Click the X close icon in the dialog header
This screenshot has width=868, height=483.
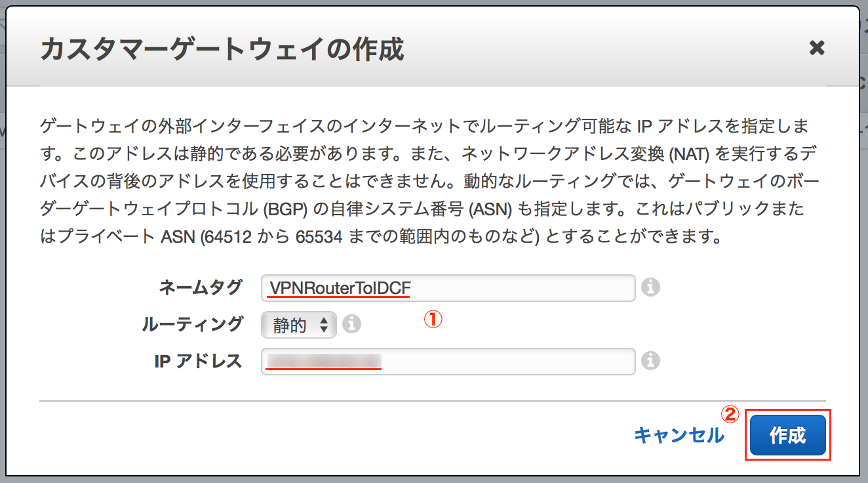pyautogui.click(x=818, y=48)
